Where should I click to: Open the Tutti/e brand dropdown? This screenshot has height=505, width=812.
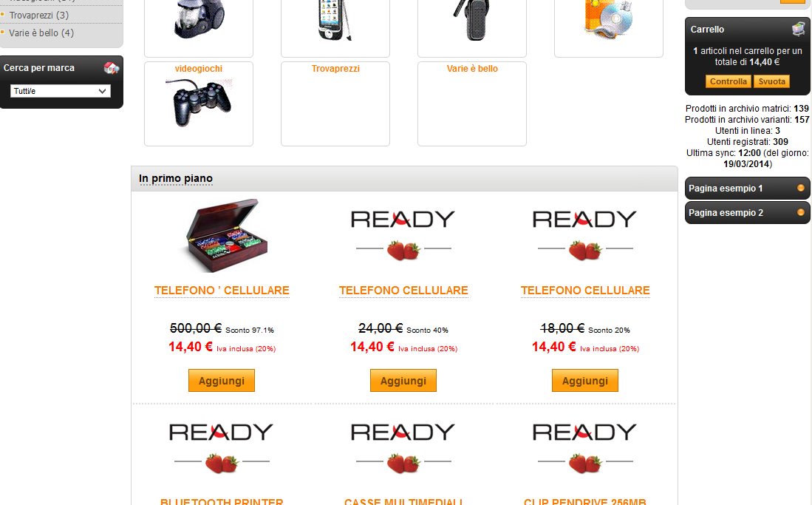click(x=60, y=91)
